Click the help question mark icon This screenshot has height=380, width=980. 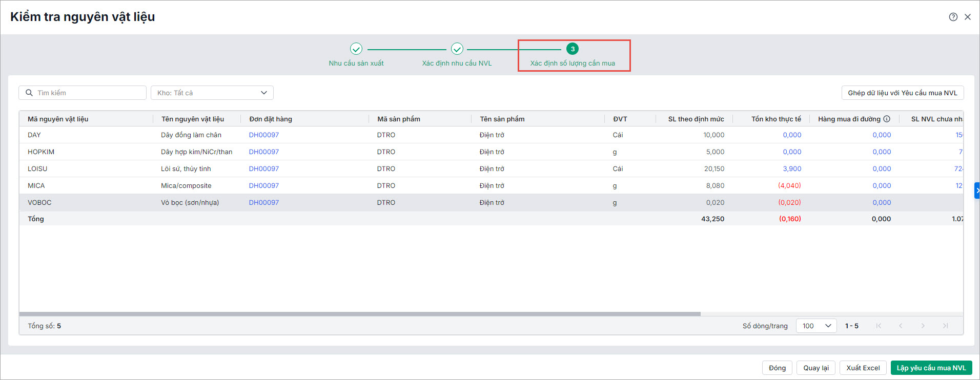pyautogui.click(x=953, y=17)
